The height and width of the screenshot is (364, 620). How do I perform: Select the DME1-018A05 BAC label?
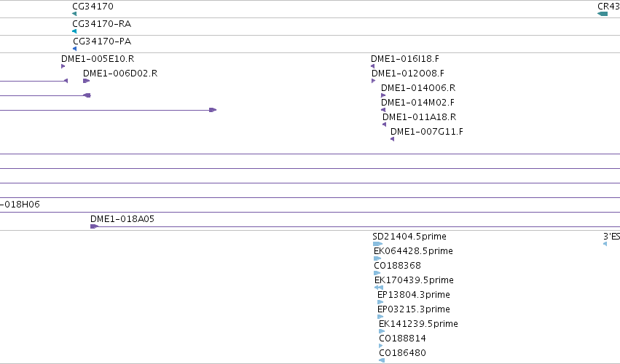[x=122, y=219]
